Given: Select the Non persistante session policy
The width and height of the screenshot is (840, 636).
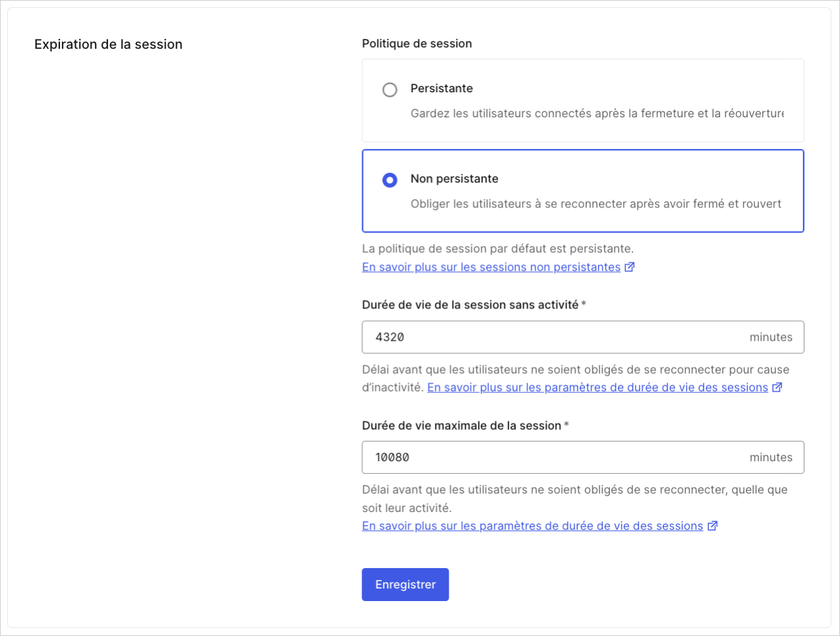Looking at the screenshot, I should point(390,179).
